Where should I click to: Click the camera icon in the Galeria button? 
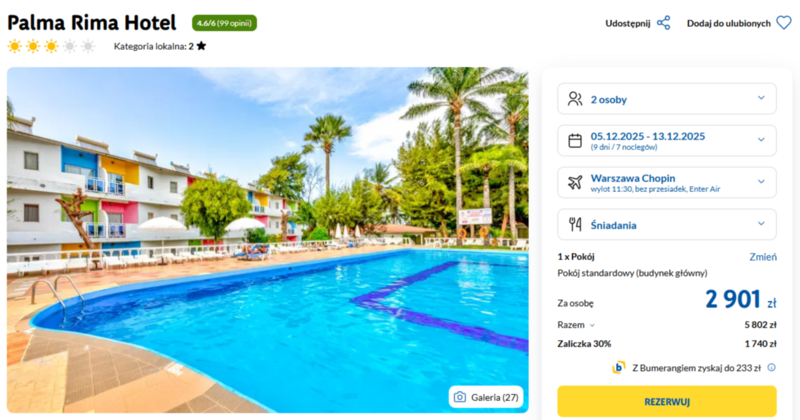[x=460, y=397]
